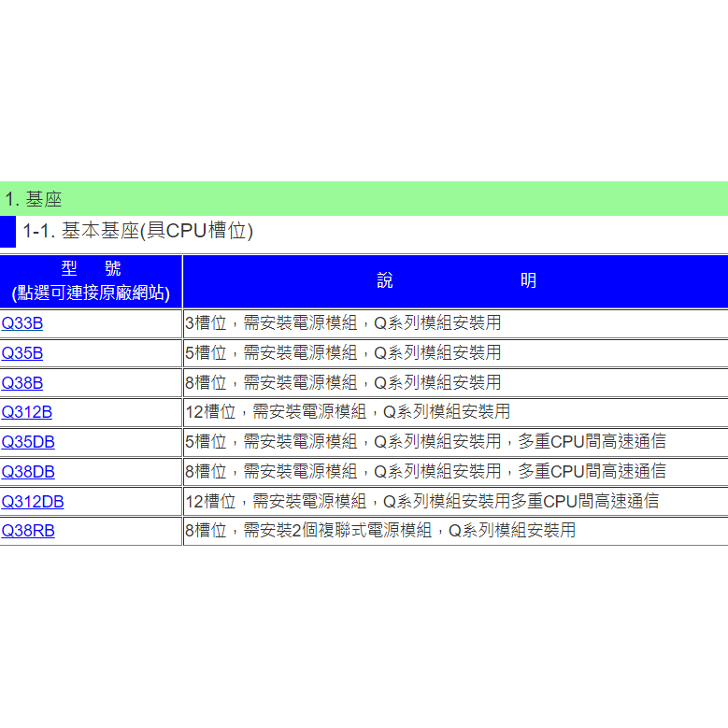Open the Q35B model link
The image size is (728, 728).
pos(22,353)
